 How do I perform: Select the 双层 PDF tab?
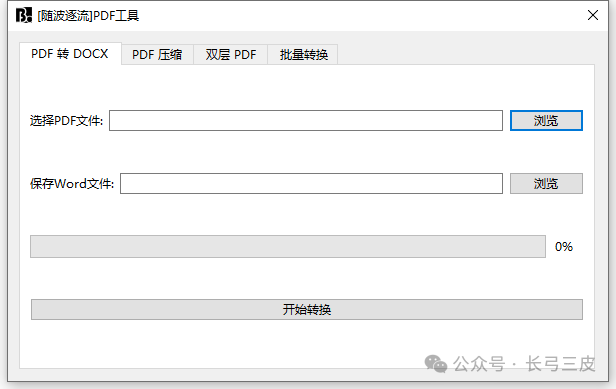click(x=231, y=55)
